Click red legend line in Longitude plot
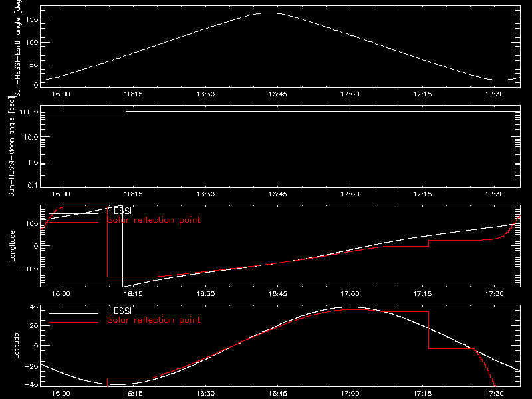532x399 pixels. (74, 222)
